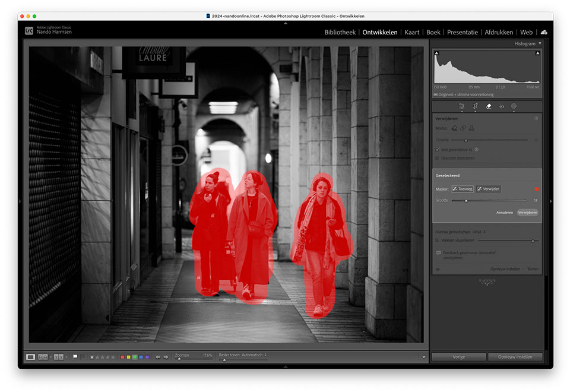Open the Edit (sliders) tool panel

pyautogui.click(x=462, y=106)
